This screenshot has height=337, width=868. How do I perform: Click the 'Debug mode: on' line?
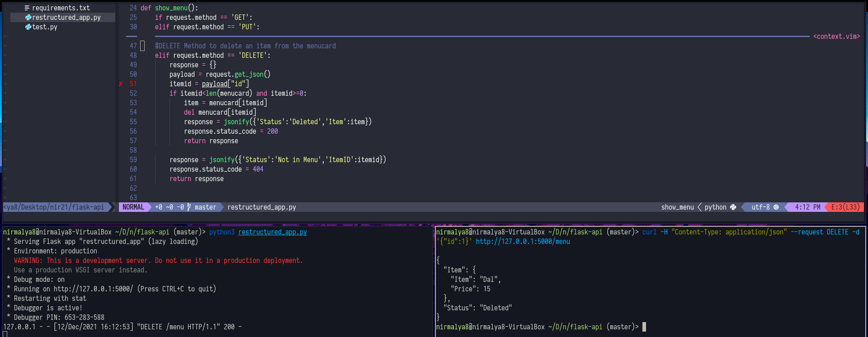click(39, 280)
